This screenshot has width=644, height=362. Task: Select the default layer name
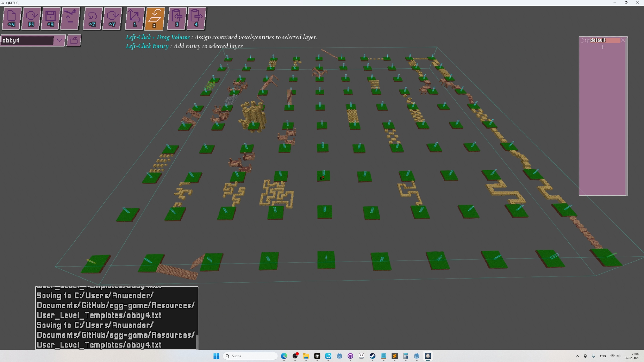(604, 40)
